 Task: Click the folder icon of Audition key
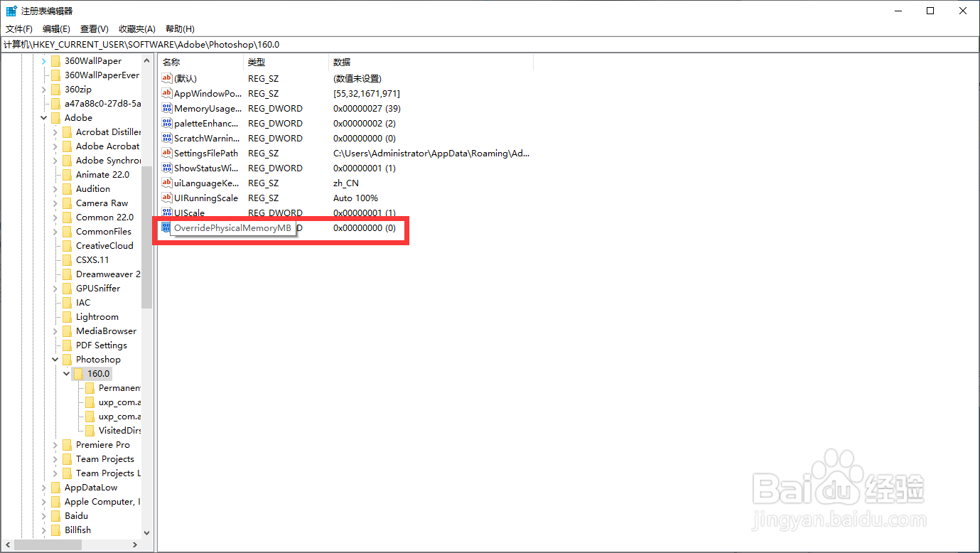(68, 188)
